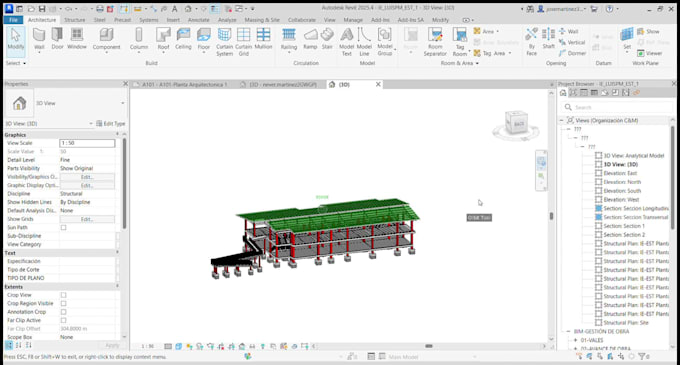
Task: Open the Massing & Site ribbon tab
Action: [262, 20]
